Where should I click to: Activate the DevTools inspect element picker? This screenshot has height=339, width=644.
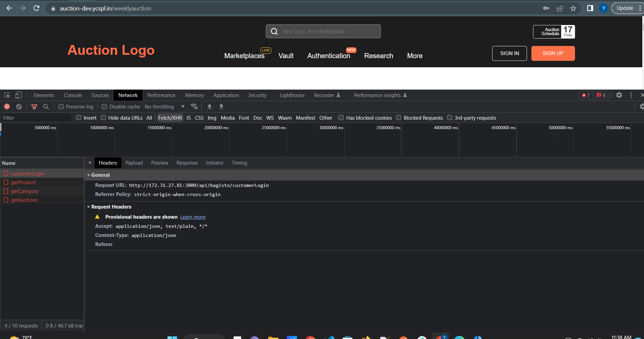point(7,95)
